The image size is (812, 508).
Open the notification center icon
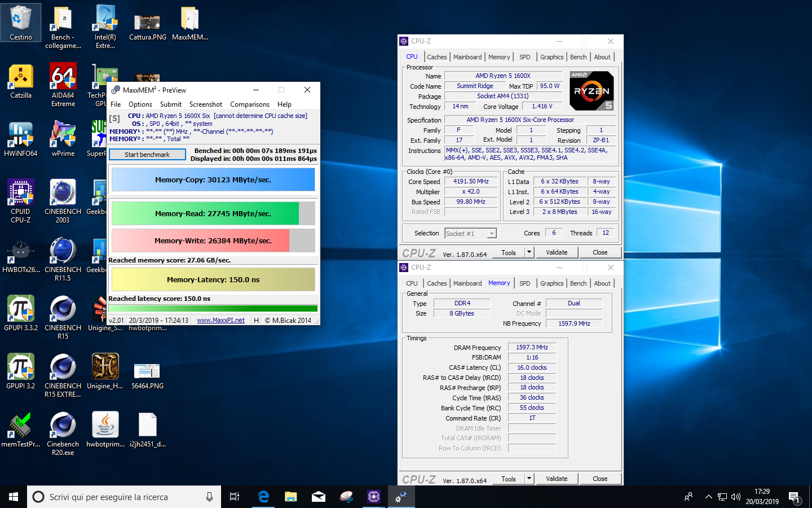point(795,497)
